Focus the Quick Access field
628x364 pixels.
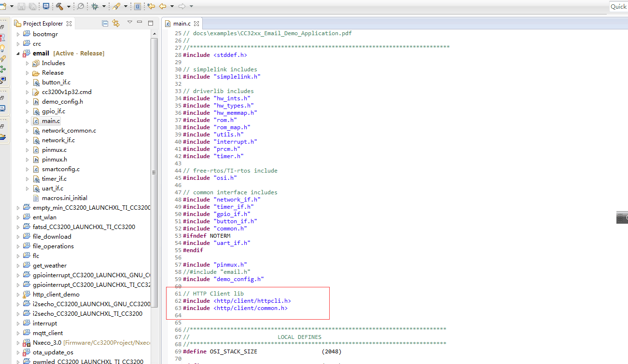618,6
